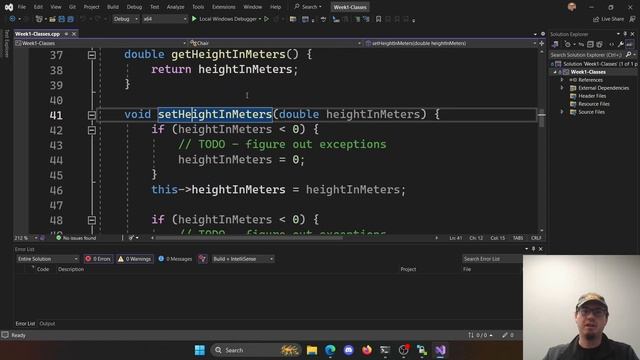Click Solution Explorer Collapse All icon
Image resolution: width=640 pixels, height=360 pixels.
pos(590,44)
